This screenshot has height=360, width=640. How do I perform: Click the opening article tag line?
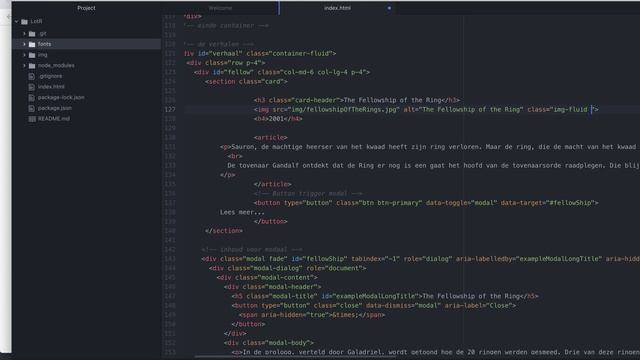(x=270, y=138)
